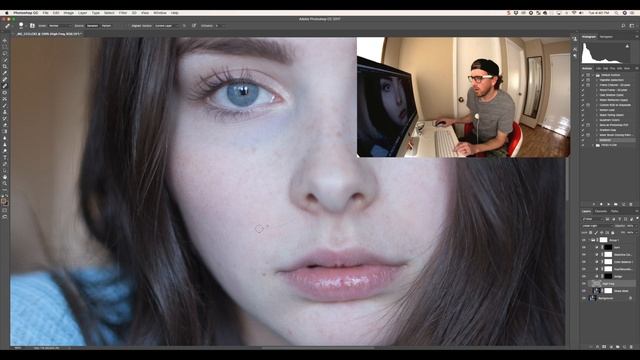Viewport: 640px width, 360px height.
Task: Open the Layer menu
Action: tap(82, 13)
